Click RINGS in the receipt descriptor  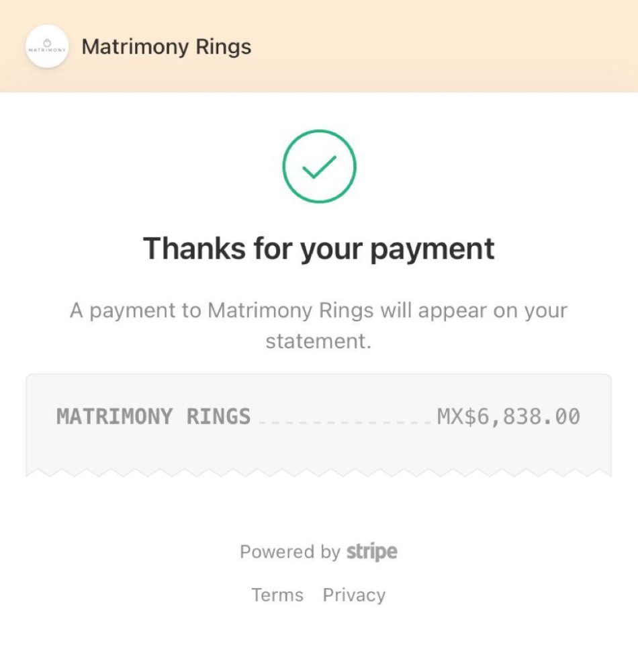click(218, 416)
